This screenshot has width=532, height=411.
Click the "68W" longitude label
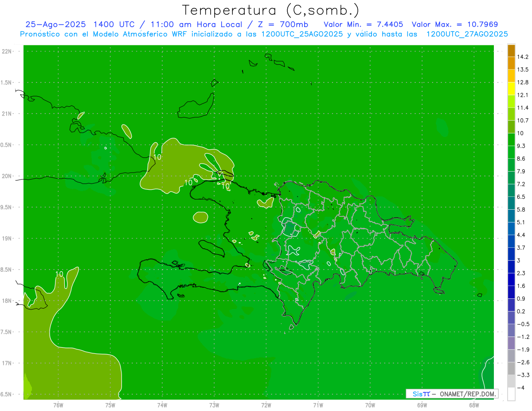click(474, 405)
